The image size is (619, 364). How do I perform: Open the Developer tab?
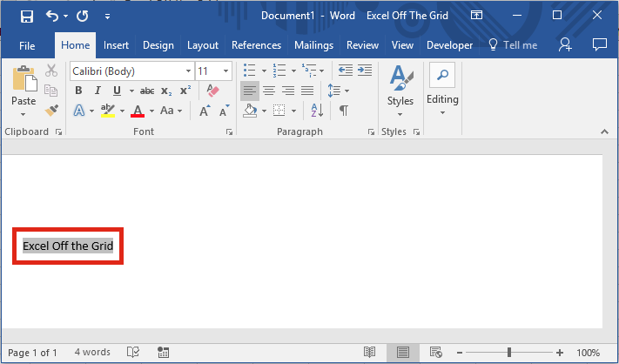449,45
